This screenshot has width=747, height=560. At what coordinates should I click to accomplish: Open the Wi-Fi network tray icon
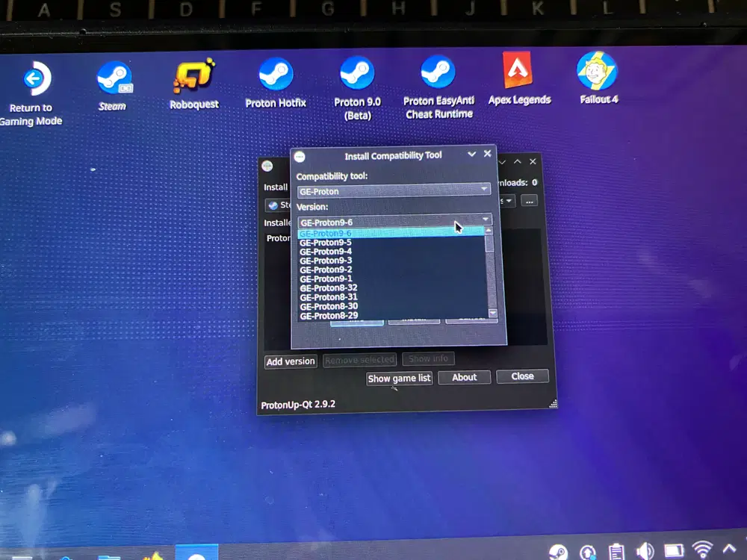click(x=702, y=549)
